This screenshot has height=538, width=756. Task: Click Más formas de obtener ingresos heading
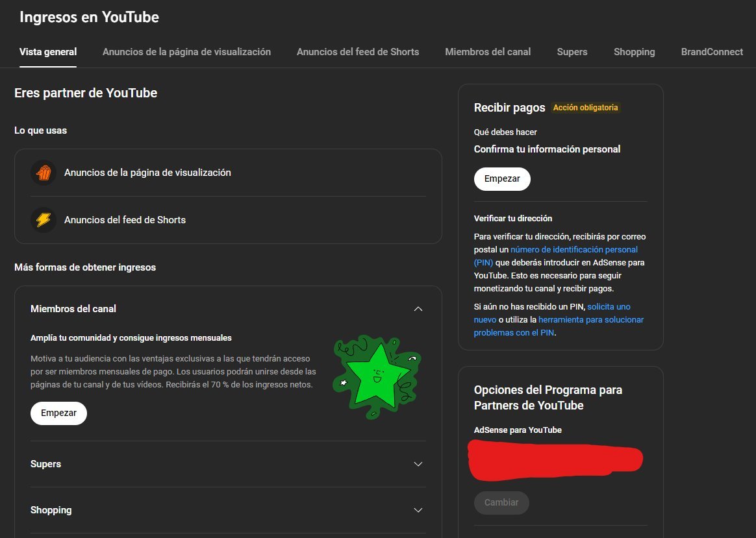[85, 267]
